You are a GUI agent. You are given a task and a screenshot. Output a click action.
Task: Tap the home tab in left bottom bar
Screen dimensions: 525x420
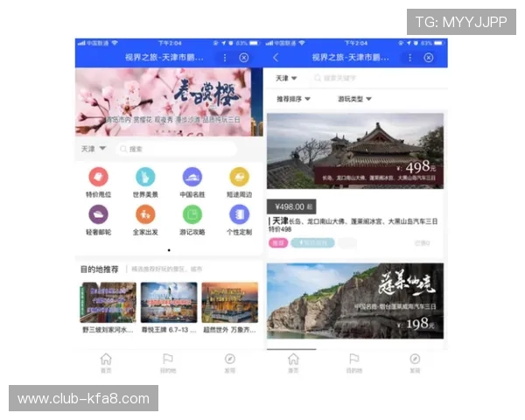106,363
